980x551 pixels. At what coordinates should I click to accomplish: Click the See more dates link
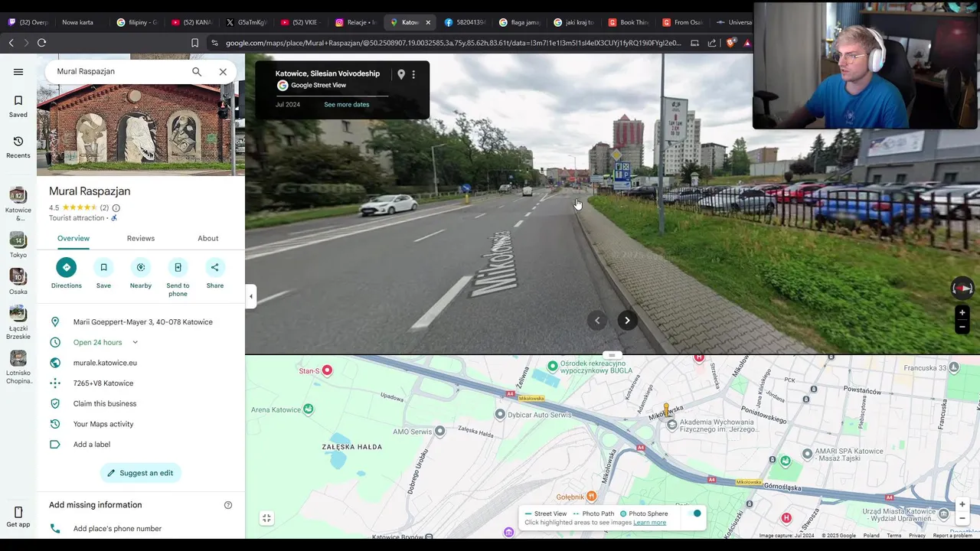click(347, 105)
